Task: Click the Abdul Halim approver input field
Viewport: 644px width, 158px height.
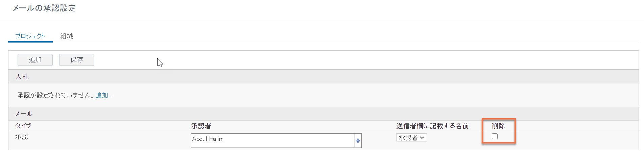Action: click(272, 140)
